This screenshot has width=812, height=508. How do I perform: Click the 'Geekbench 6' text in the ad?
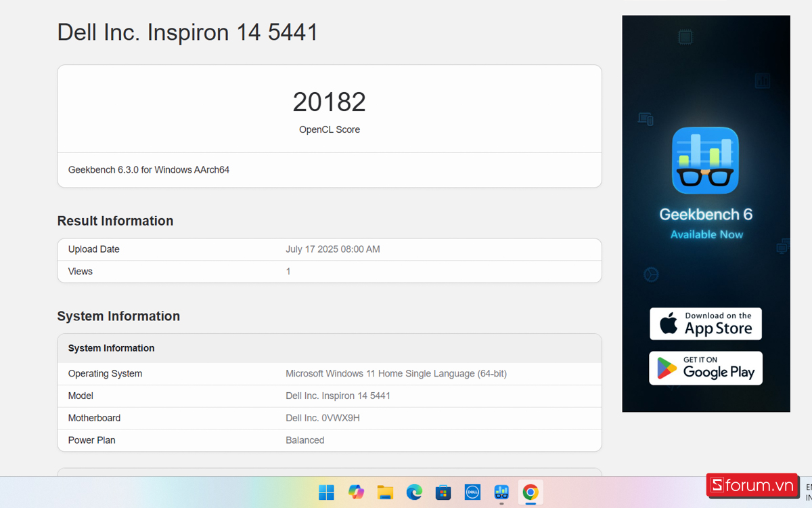706,215
